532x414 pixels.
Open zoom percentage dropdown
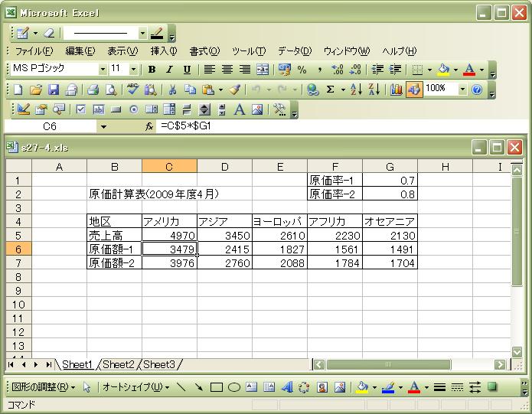[462, 90]
